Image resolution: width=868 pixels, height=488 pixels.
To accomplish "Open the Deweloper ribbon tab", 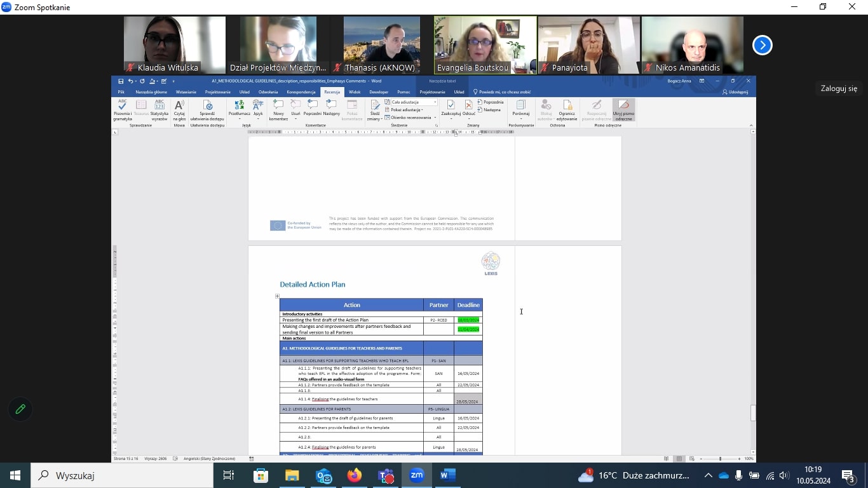I will coord(379,92).
